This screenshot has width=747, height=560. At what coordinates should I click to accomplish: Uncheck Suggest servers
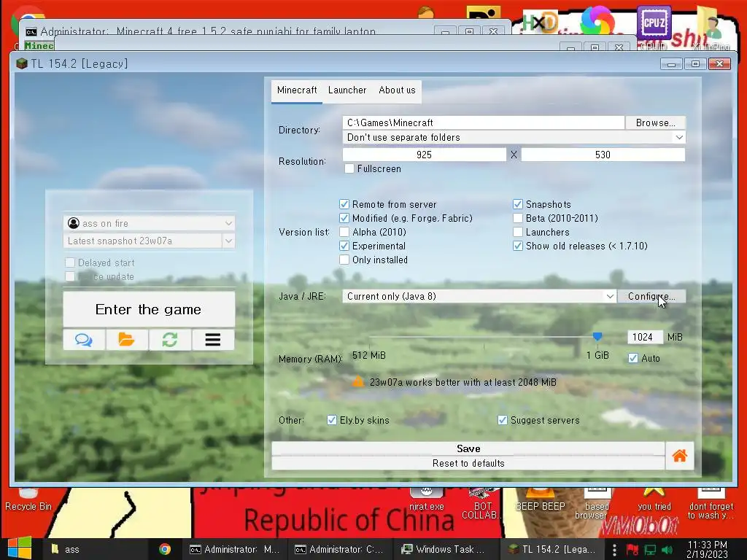point(502,420)
